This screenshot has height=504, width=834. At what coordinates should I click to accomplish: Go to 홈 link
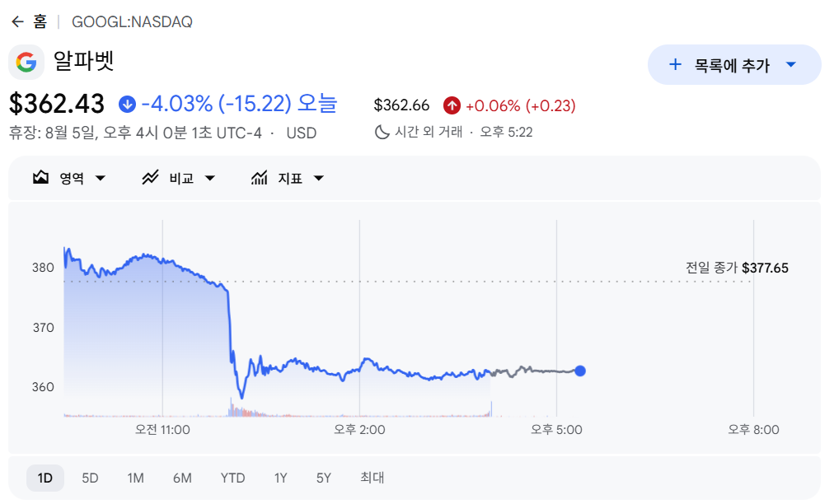click(x=40, y=21)
